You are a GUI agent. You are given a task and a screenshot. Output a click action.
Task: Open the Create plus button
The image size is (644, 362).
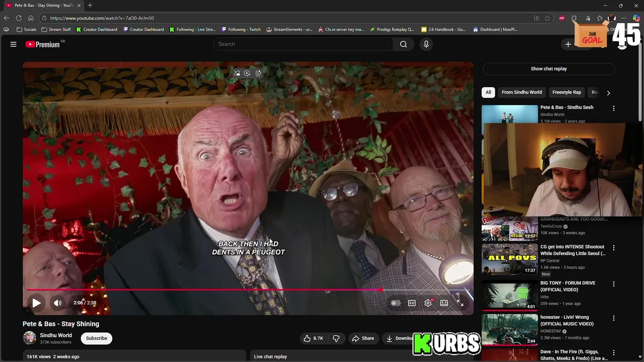click(568, 44)
